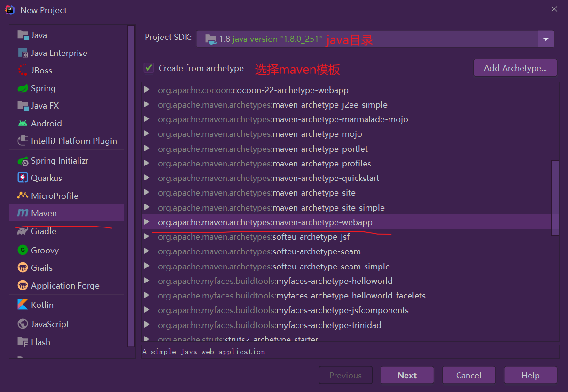The width and height of the screenshot is (568, 392).
Task: Click the Grails icon
Action: [x=23, y=267]
